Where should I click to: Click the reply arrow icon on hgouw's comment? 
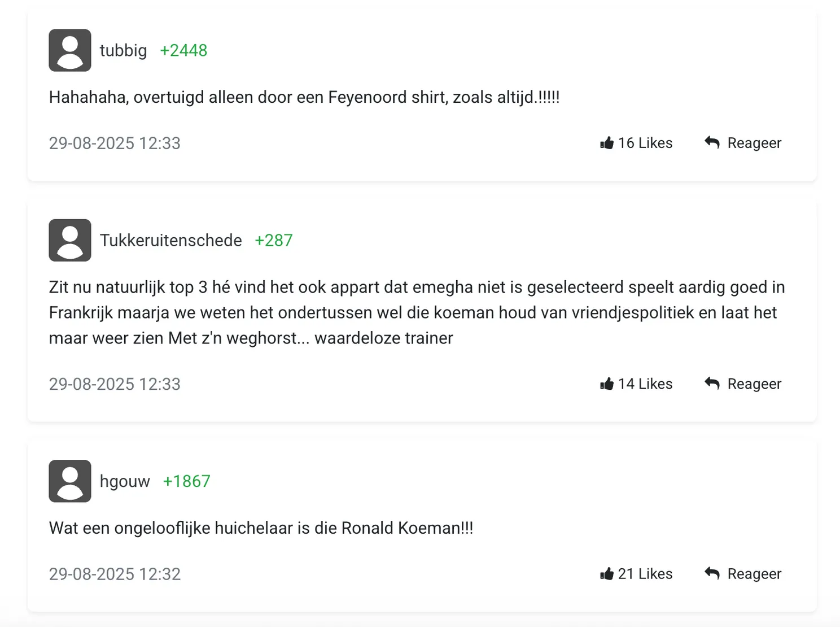click(711, 573)
